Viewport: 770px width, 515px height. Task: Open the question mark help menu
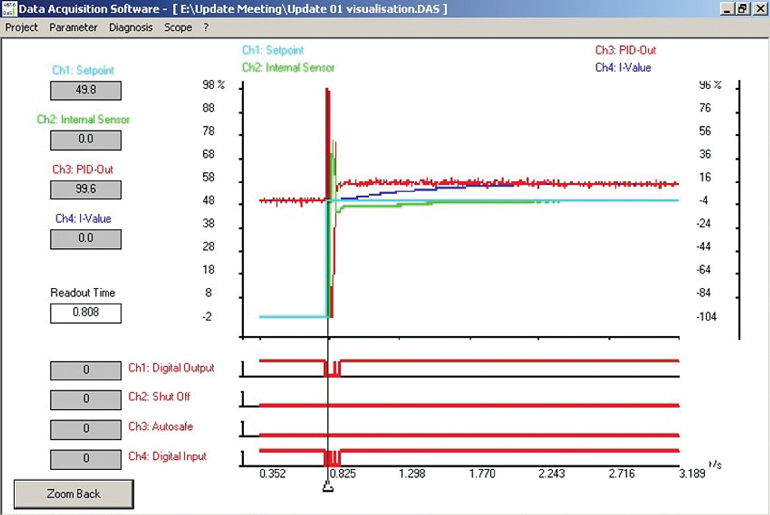tap(206, 27)
